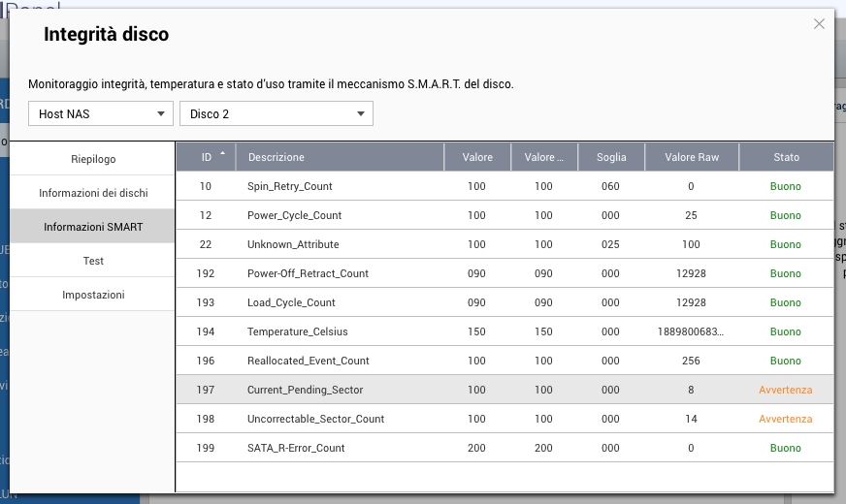Viewport: 846px width, 504px height.
Task: Click the Avvertenza status for attribute 198
Action: point(785,419)
